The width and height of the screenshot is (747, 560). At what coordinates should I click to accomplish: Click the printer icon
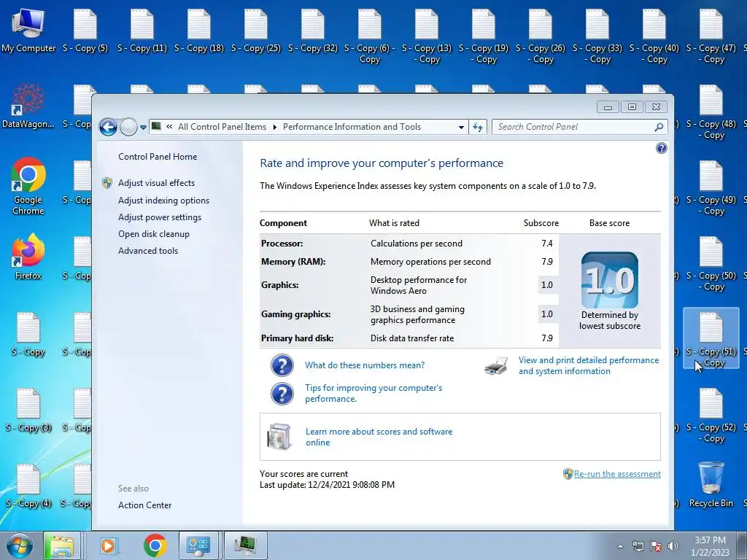point(496,366)
